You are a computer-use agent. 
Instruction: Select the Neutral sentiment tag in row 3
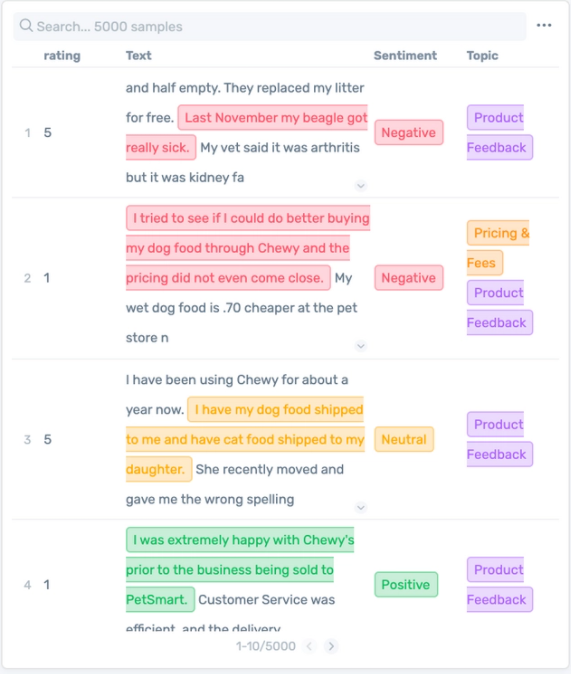(x=404, y=439)
